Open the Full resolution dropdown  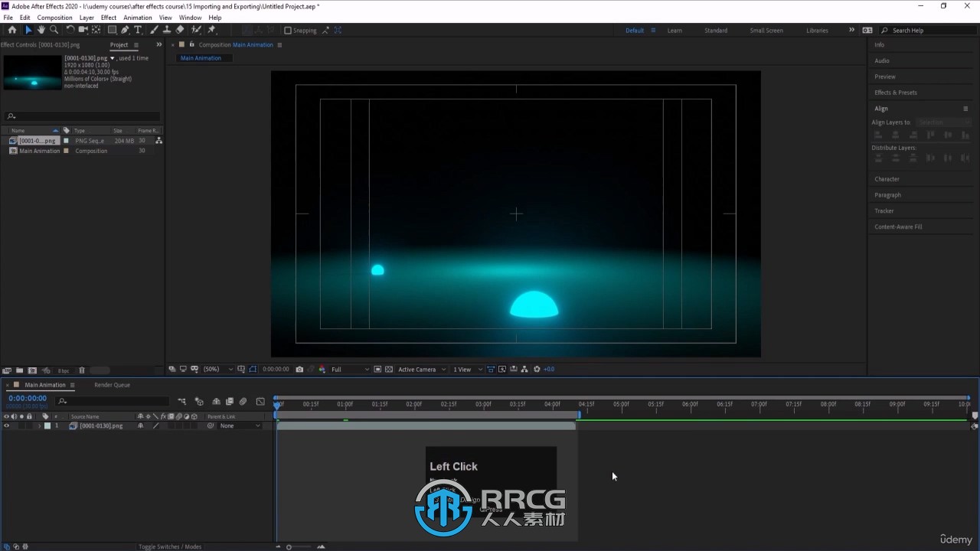[x=349, y=369]
